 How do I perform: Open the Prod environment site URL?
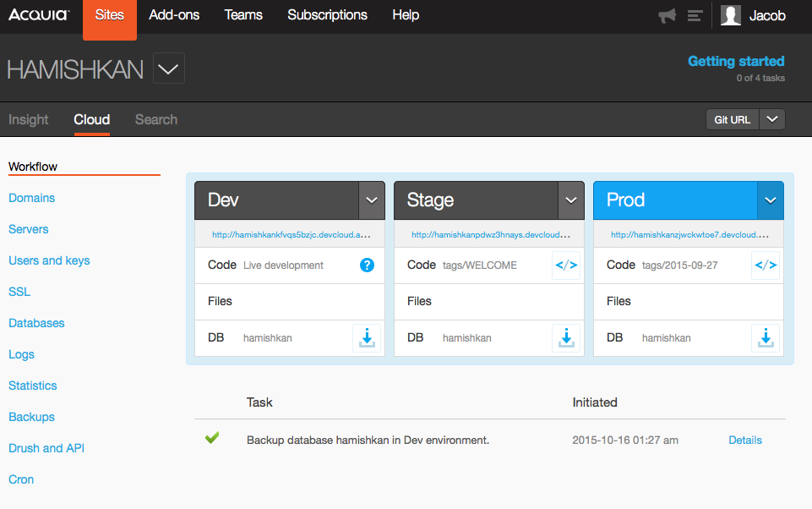689,235
